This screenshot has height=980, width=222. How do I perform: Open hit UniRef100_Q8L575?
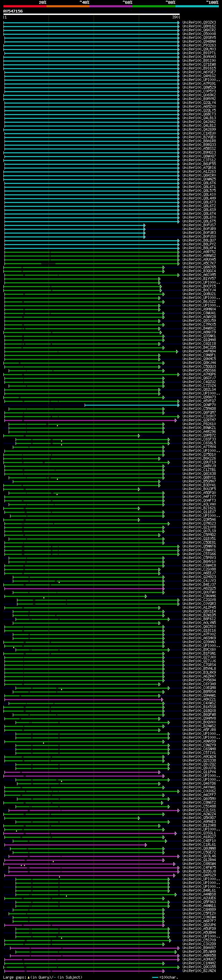(199, 191)
